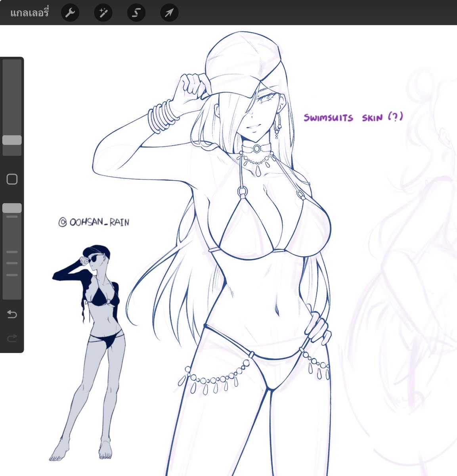Viewport: 457px width, 476px height.
Task: Tap the square Modify button on sidebar
Action: (x=12, y=179)
